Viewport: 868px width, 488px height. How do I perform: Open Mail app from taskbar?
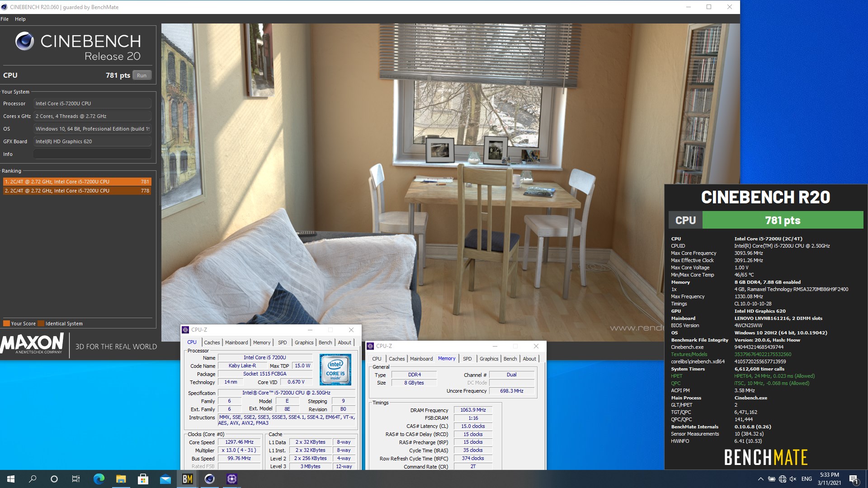click(165, 479)
